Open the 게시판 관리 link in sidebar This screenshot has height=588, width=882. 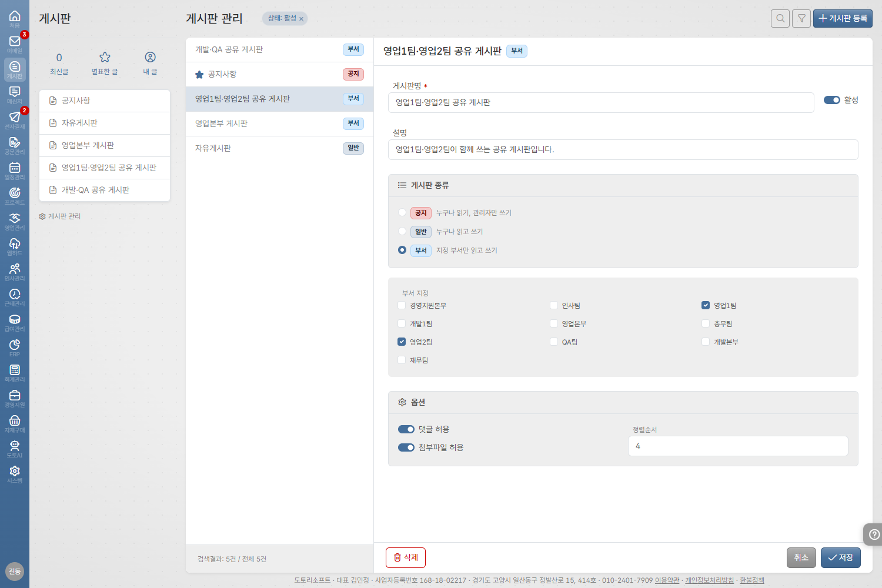tap(60, 216)
